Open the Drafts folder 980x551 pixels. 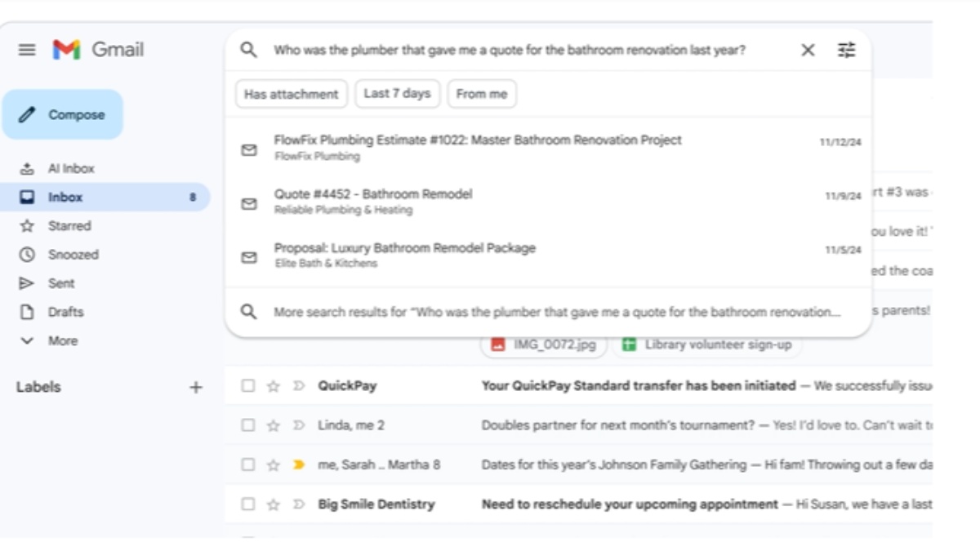click(x=65, y=312)
